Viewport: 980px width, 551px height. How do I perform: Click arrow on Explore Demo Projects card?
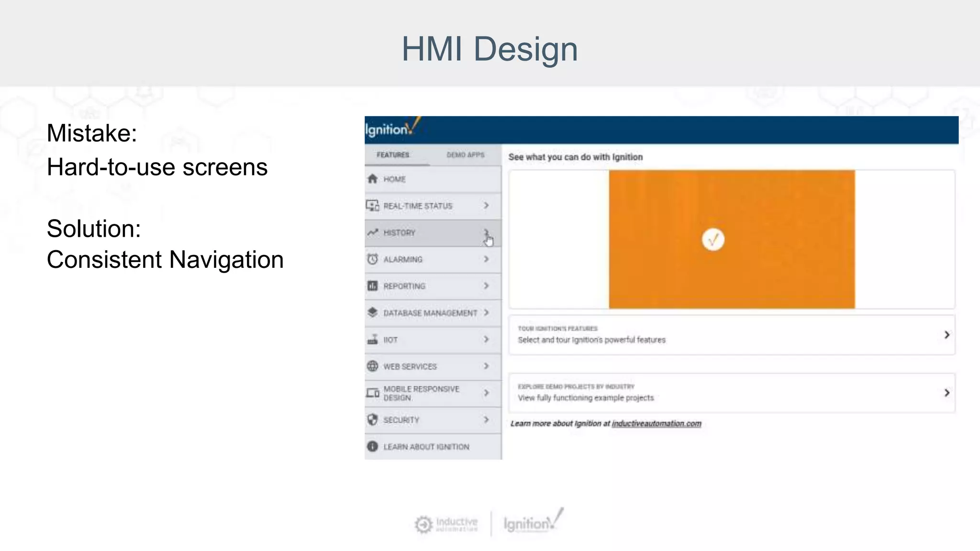pos(947,393)
